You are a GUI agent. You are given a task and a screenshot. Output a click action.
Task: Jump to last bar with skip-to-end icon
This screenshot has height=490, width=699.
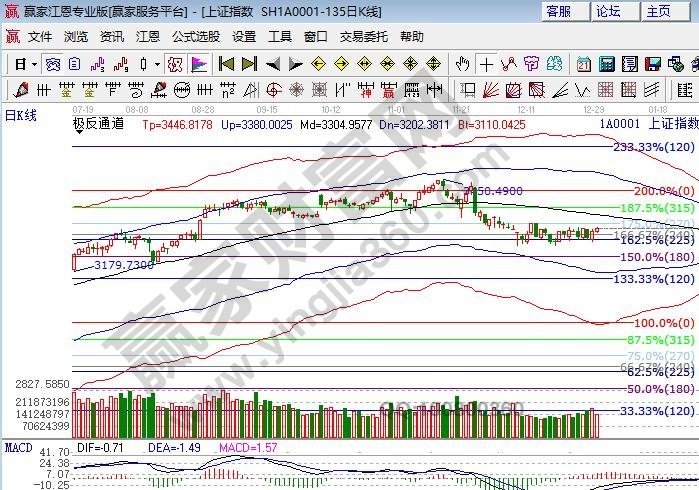(249, 64)
